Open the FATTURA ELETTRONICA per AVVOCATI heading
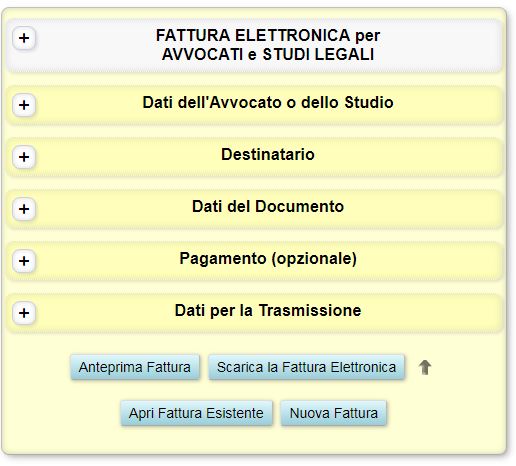The image size is (516, 466). click(x=254, y=45)
